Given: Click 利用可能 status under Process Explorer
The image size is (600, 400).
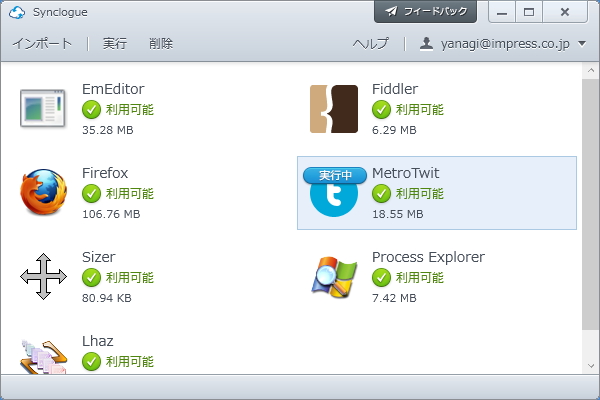Looking at the screenshot, I should 420,278.
